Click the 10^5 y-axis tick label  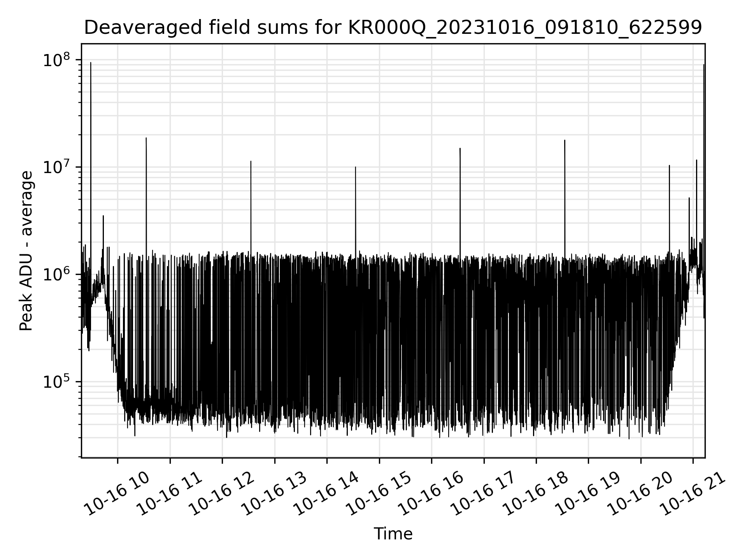[57, 382]
